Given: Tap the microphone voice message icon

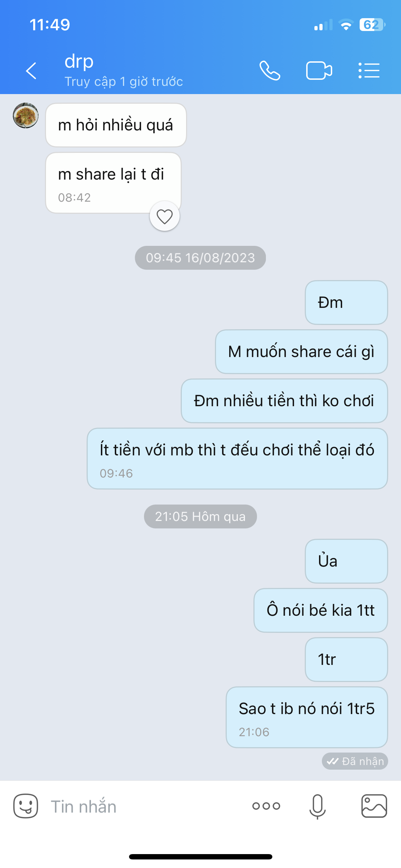Looking at the screenshot, I should (317, 806).
